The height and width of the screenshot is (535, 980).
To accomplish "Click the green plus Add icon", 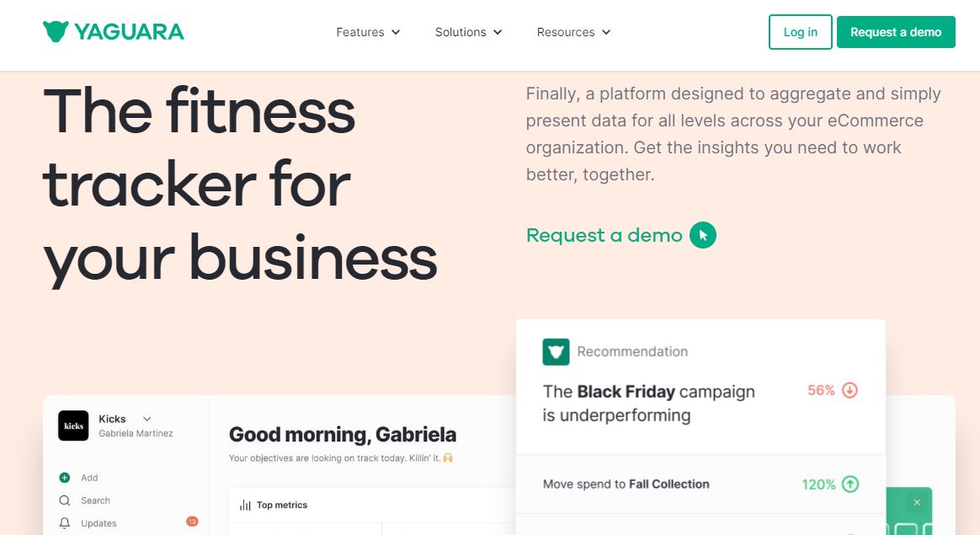I will 65,478.
